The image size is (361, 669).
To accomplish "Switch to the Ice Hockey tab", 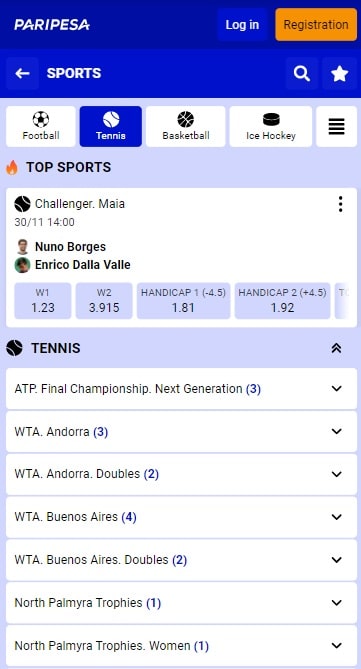I will (271, 126).
